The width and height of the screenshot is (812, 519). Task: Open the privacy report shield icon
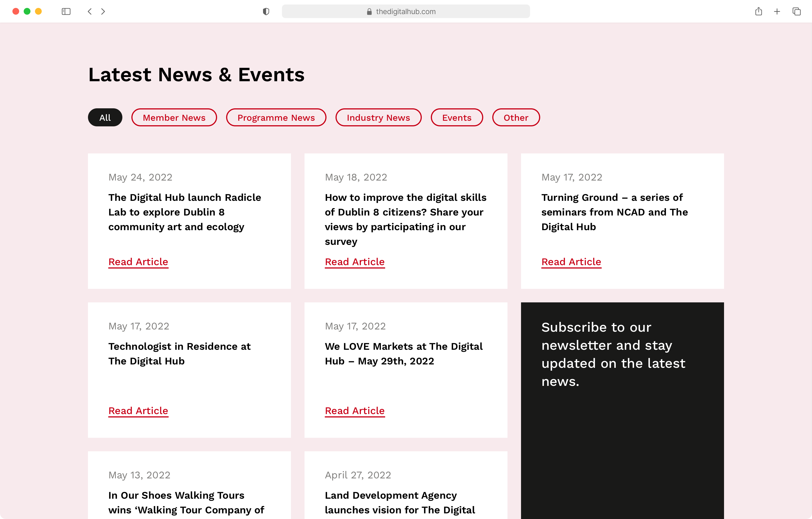[x=266, y=12]
